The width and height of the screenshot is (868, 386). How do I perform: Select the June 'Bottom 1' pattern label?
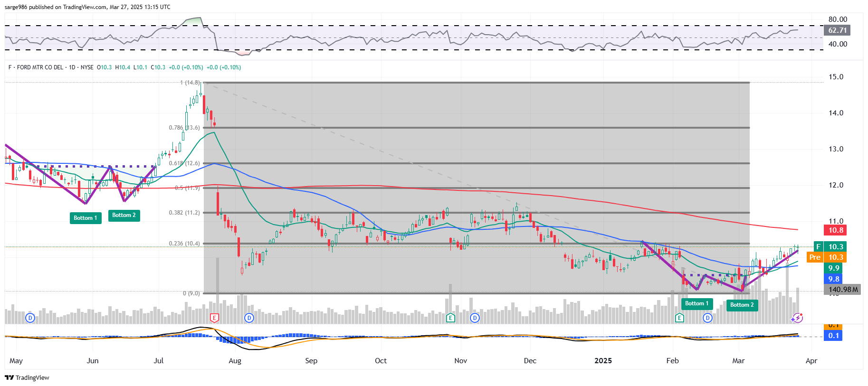(x=85, y=218)
